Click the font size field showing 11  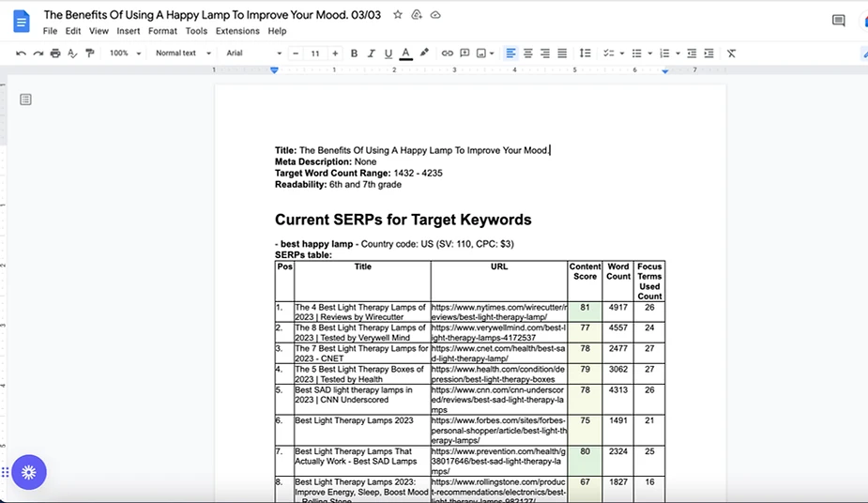tap(315, 53)
